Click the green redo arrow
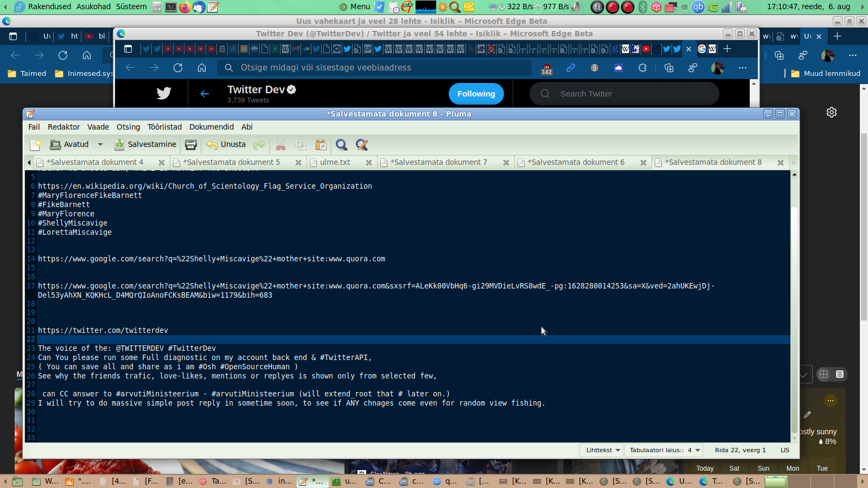Viewport: 868px width, 488px height. [x=259, y=145]
